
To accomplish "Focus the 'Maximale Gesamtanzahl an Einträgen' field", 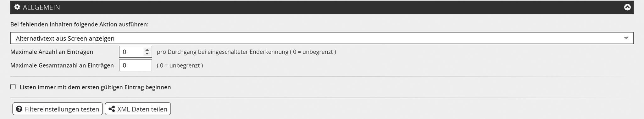I will pos(135,65).
